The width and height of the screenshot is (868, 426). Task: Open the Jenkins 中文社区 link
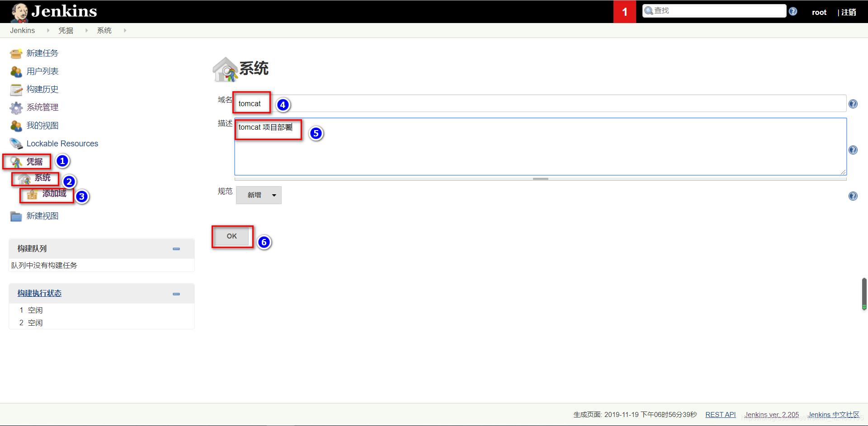click(834, 415)
